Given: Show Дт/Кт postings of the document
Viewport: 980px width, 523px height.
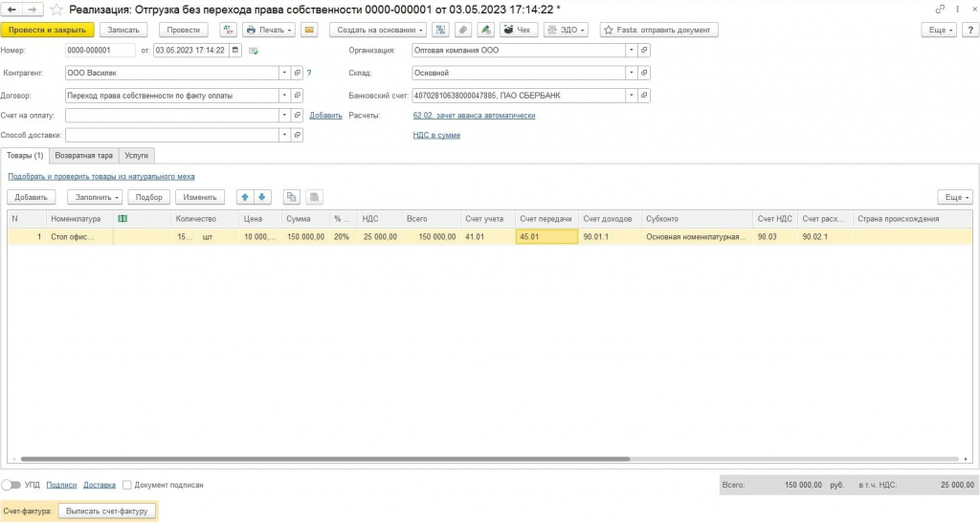Looking at the screenshot, I should 228,30.
